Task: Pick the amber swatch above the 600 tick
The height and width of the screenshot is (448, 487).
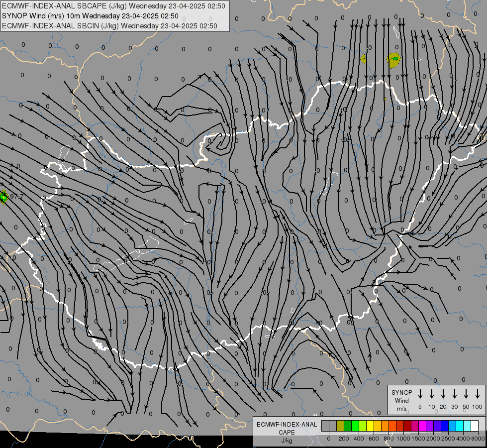Action: [x=378, y=426]
